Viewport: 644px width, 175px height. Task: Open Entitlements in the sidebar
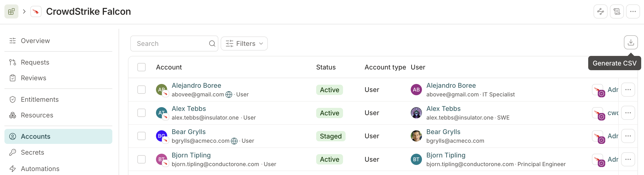(58, 100)
